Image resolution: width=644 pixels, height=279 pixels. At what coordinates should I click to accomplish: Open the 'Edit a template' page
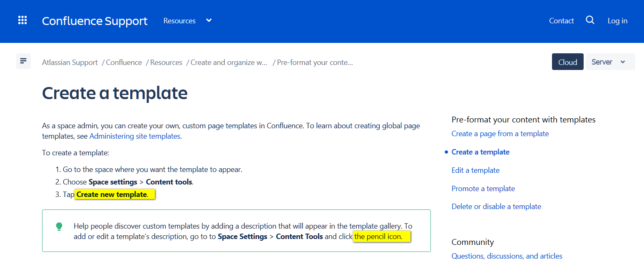point(475,170)
